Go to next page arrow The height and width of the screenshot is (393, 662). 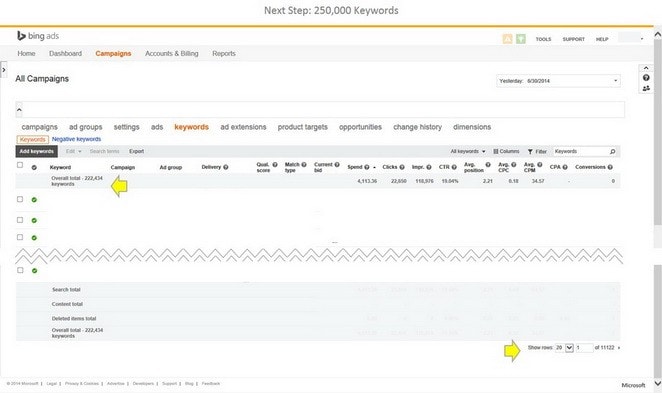coord(619,348)
